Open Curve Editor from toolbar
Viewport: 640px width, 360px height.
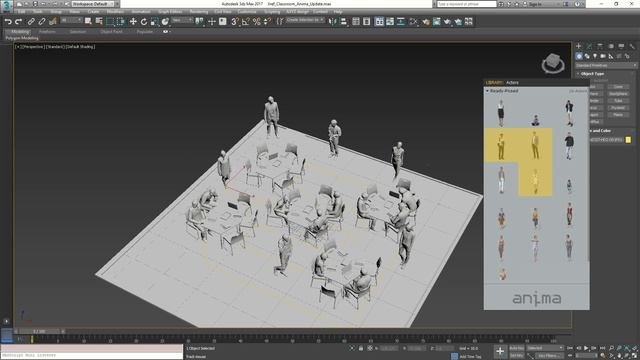[x=390, y=22]
